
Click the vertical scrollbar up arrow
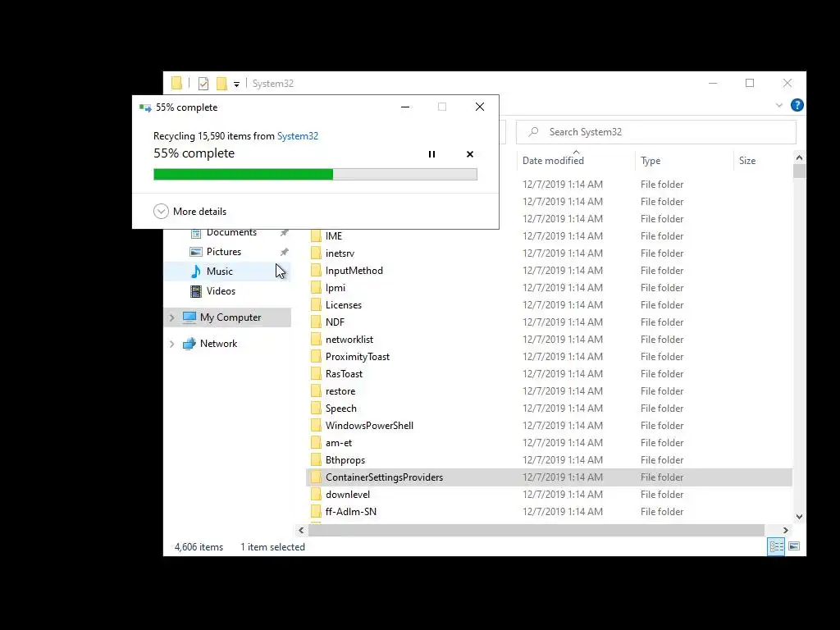(799, 158)
